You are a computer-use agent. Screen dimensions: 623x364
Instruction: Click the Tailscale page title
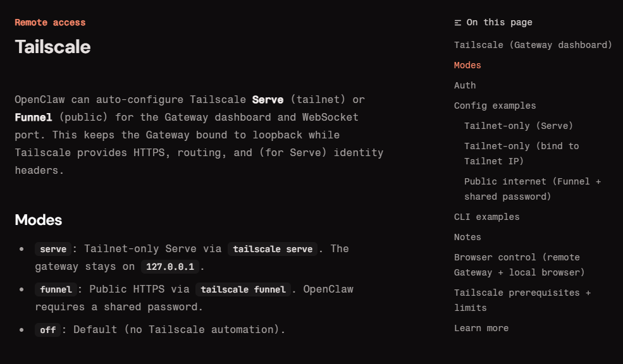click(53, 47)
